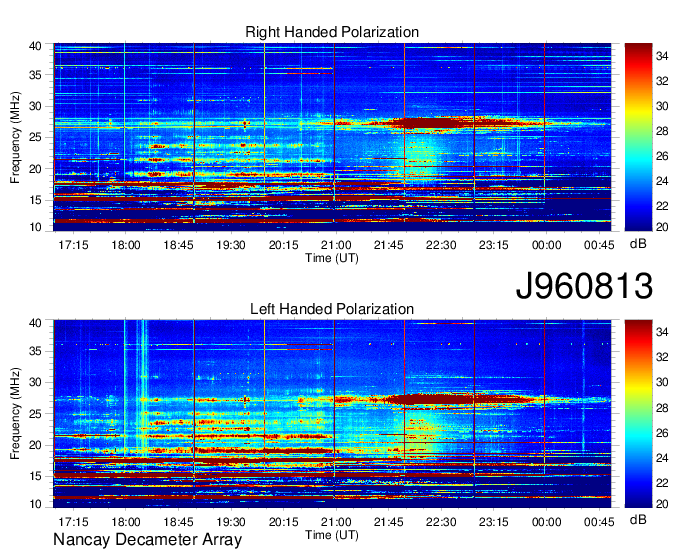Image resolution: width=680 pixels, height=552 pixels.
Task: Click the 30 MHz tick of Left Handed plot
Action: pyautogui.click(x=36, y=382)
